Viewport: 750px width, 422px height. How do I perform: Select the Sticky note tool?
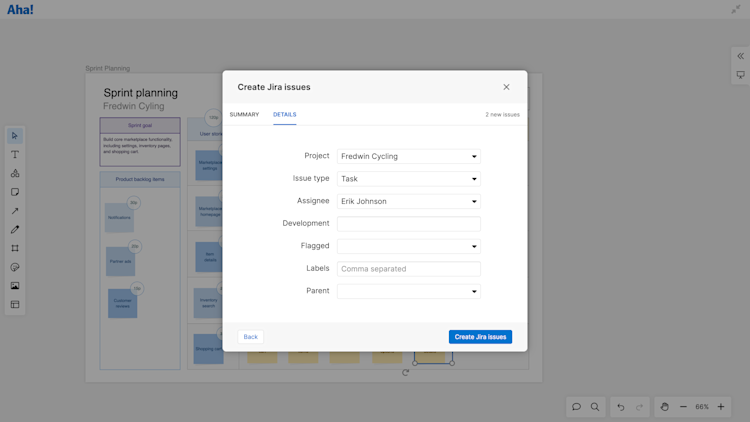pos(15,192)
